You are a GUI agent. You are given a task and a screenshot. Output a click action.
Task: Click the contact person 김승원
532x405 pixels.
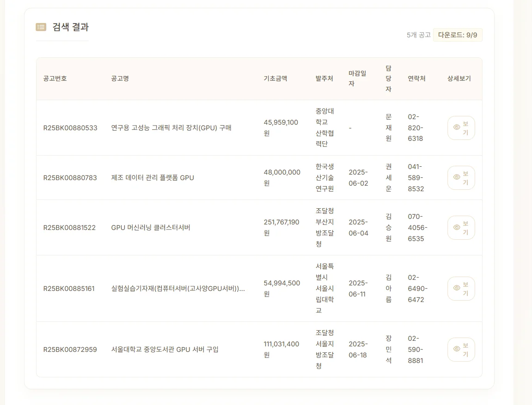[388, 227]
